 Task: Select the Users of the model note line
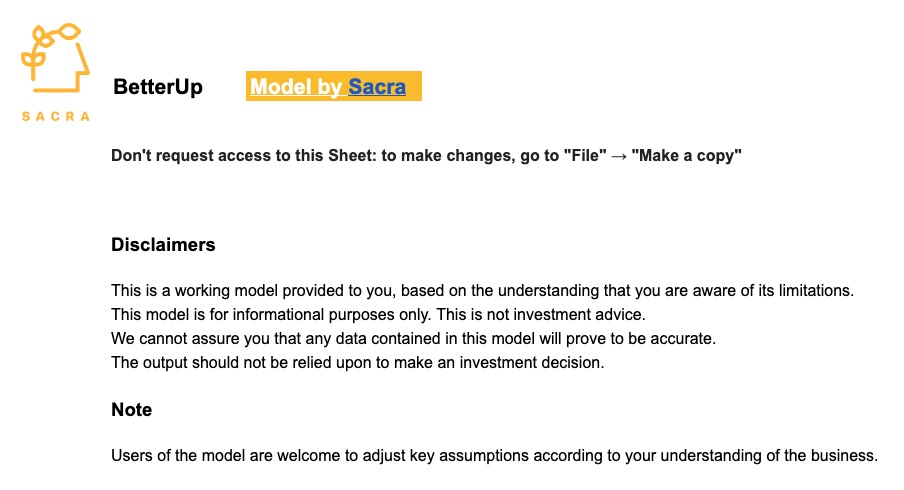(x=495, y=455)
